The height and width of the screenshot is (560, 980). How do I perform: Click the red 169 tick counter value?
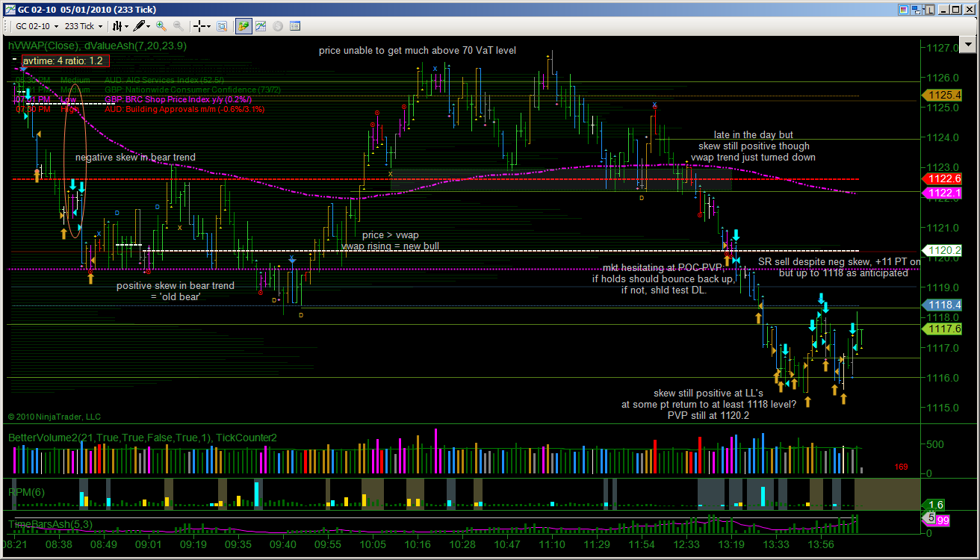(x=901, y=467)
